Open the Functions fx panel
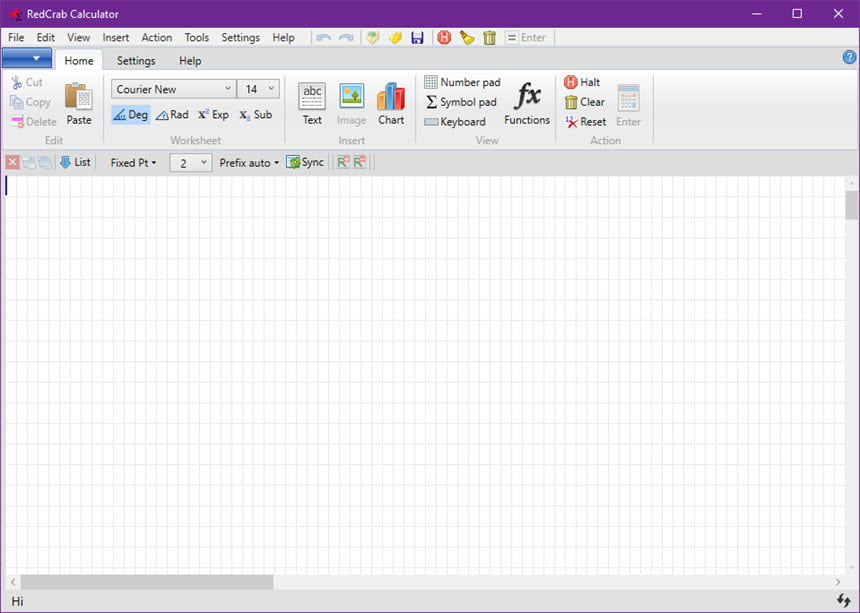 [x=527, y=104]
